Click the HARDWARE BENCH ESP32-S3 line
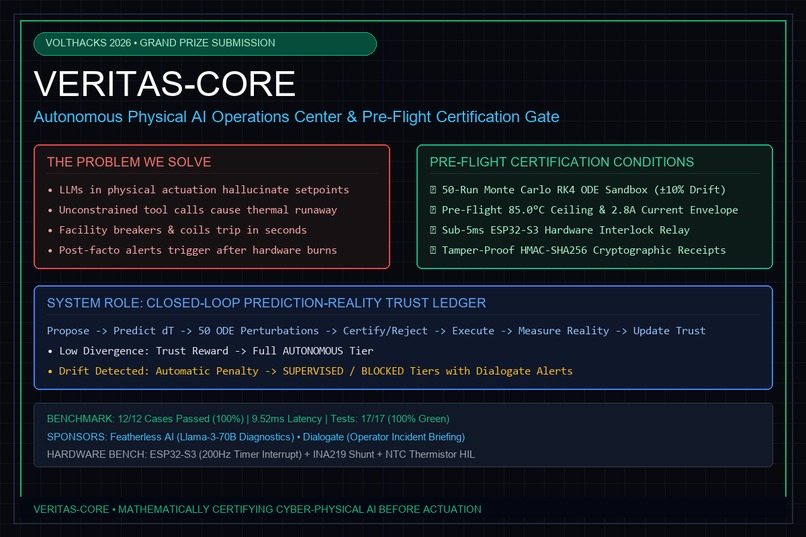 point(261,454)
